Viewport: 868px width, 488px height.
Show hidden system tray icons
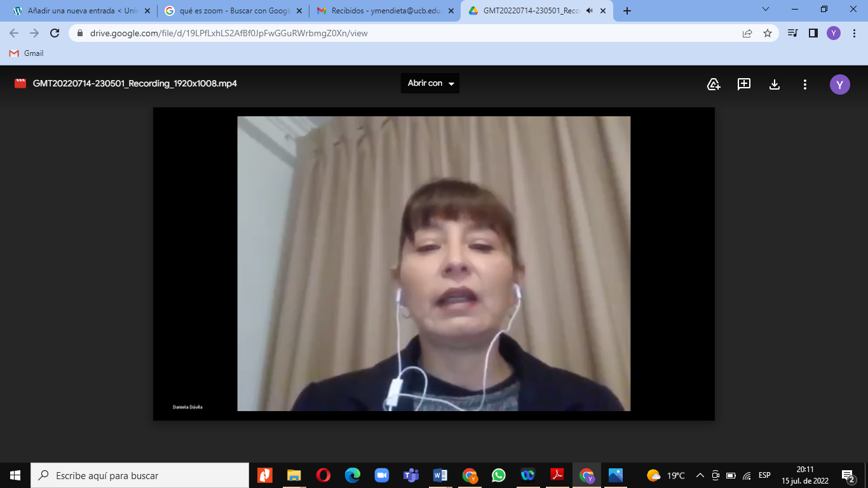(700, 475)
